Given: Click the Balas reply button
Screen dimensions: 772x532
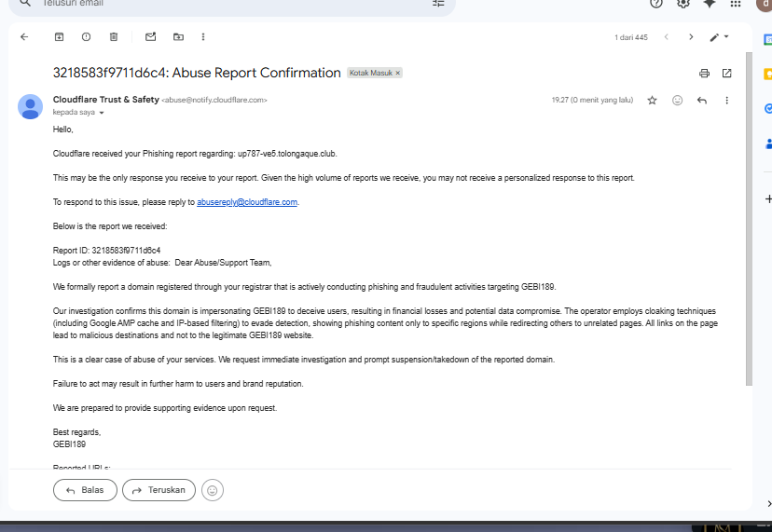Looking at the screenshot, I should tap(85, 490).
